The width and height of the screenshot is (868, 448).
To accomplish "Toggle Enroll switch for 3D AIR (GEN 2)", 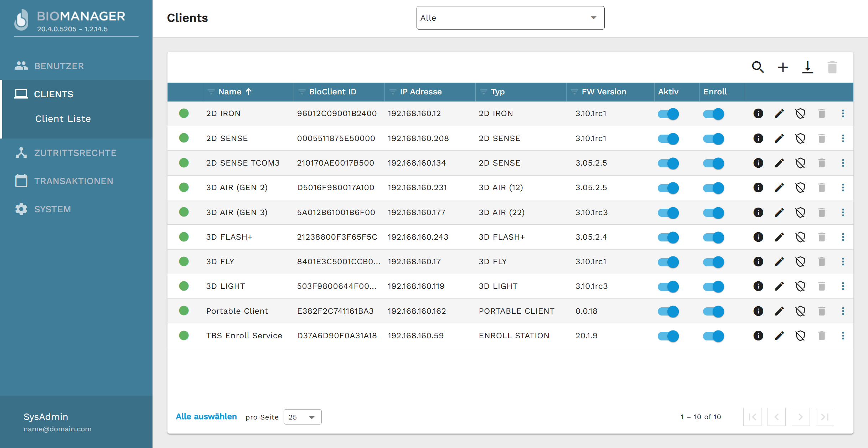I will coord(713,188).
